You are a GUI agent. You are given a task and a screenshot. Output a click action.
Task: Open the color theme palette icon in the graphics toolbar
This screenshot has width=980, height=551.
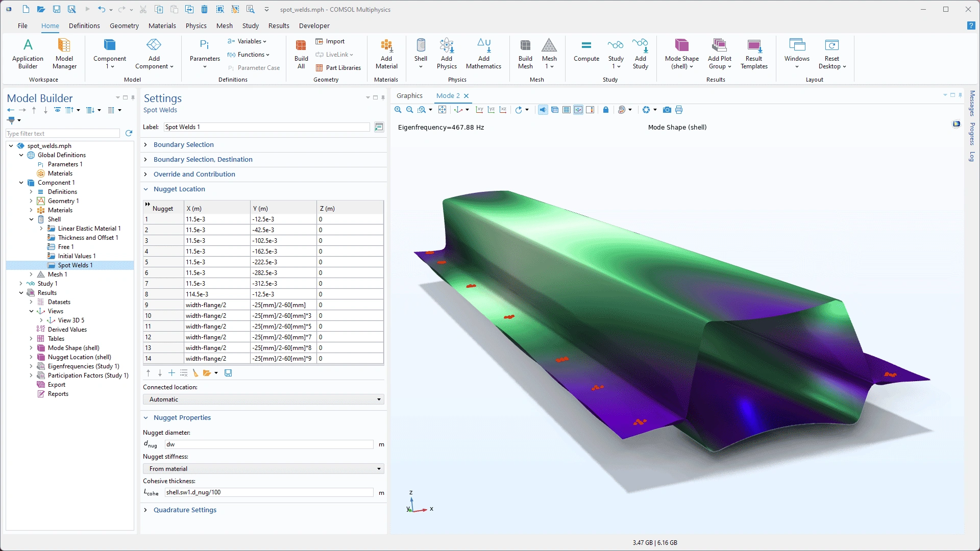pyautogui.click(x=621, y=110)
